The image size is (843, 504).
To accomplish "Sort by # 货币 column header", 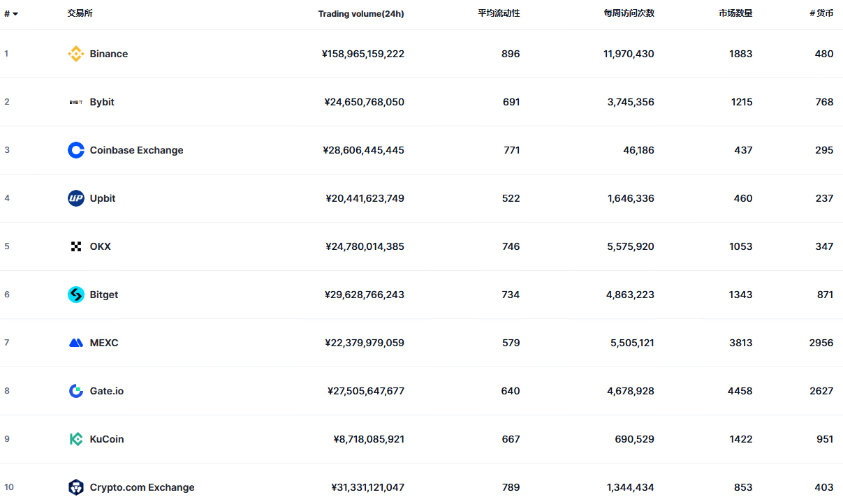I will [x=821, y=13].
